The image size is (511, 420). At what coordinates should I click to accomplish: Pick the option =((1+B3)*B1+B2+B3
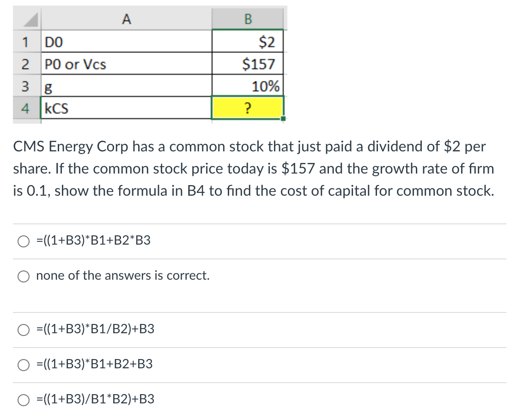[x=23, y=364]
